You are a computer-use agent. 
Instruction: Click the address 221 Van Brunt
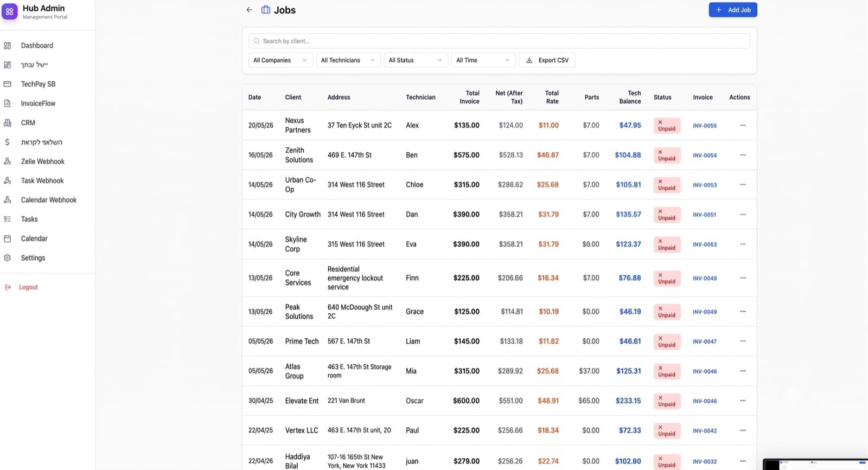(x=346, y=401)
